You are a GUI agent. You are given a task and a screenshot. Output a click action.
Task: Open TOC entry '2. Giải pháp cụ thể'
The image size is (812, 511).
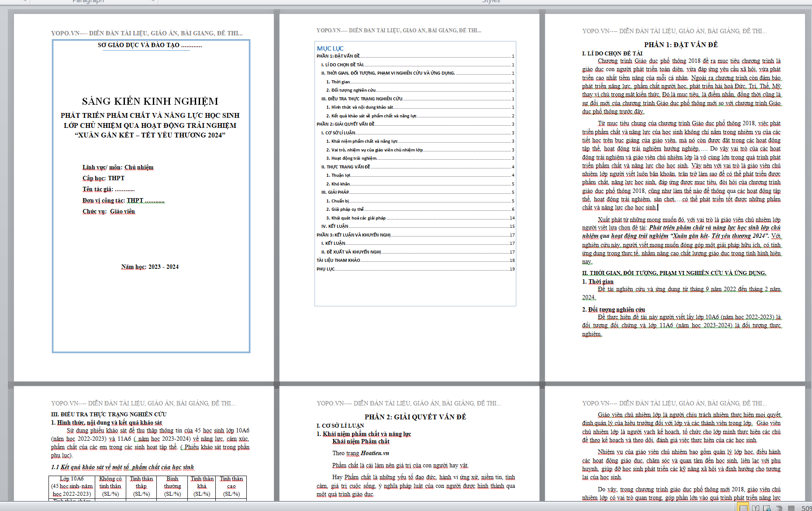[420, 209]
